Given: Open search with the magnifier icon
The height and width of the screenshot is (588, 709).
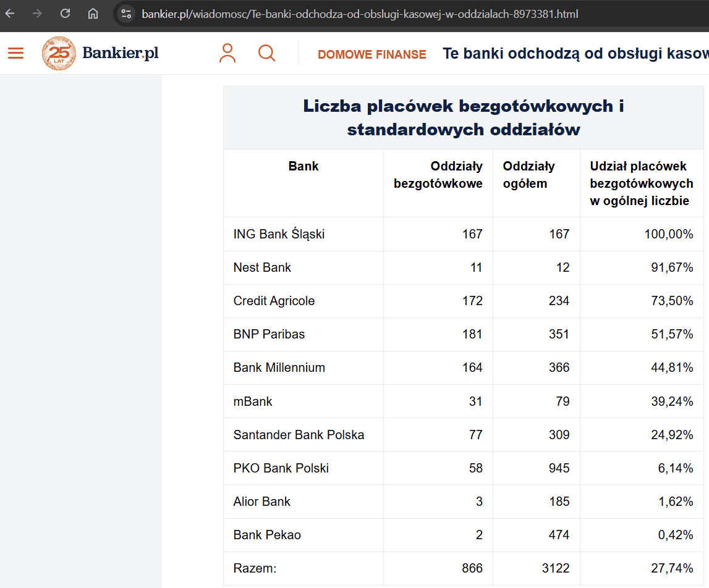Looking at the screenshot, I should 267,53.
